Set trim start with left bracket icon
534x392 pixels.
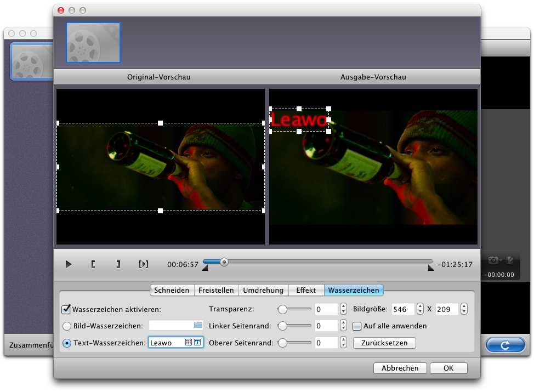(x=93, y=264)
